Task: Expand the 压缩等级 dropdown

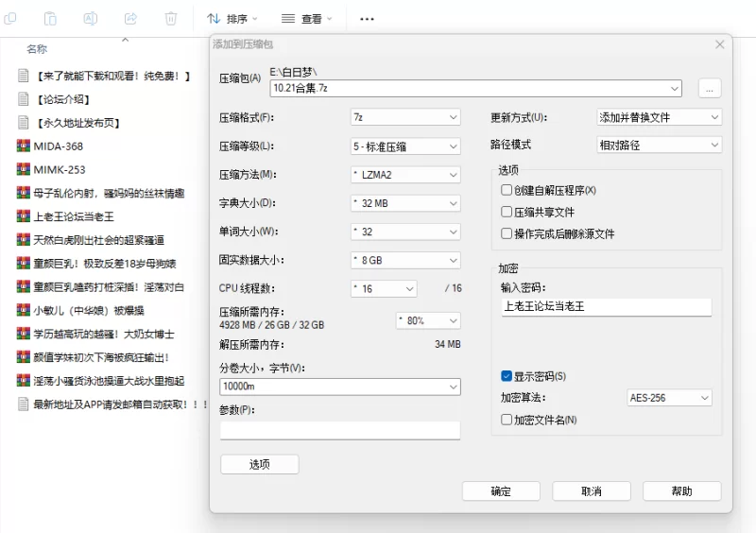Action: click(x=404, y=146)
